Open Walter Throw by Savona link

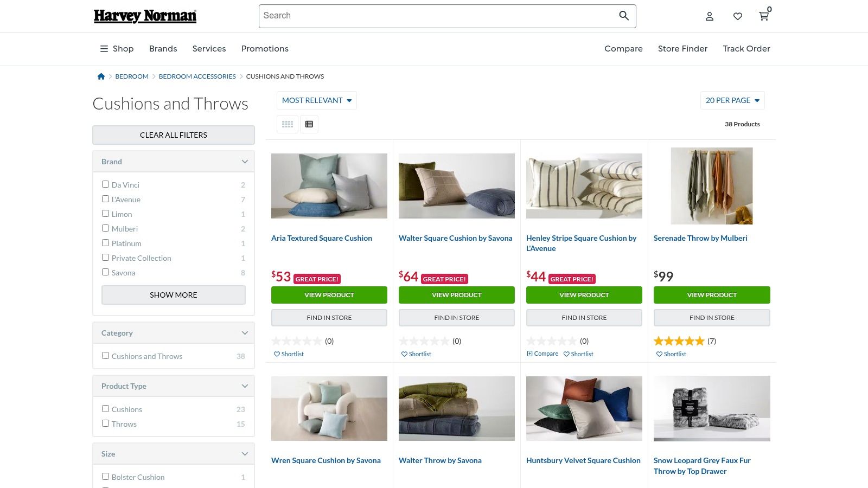440,460
